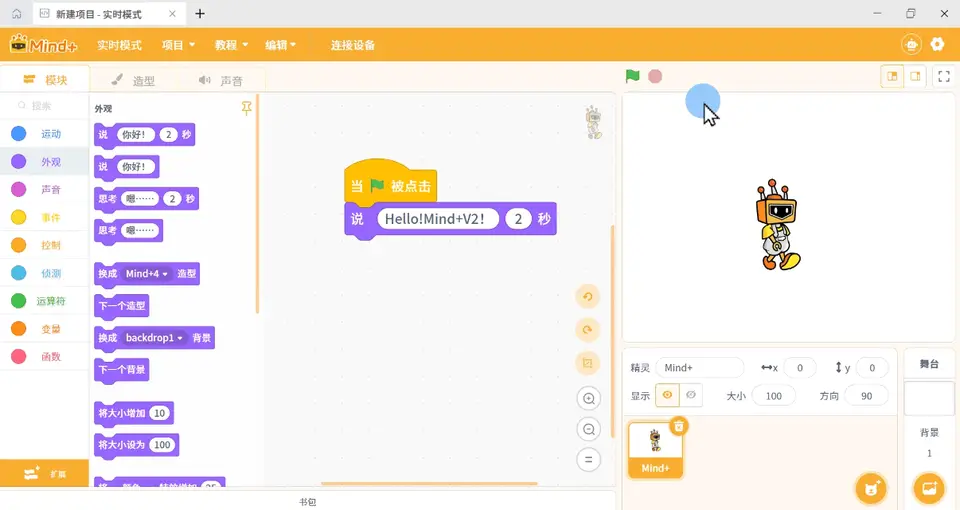This screenshot has width=960, height=510.
Task: Open the extensions panel button
Action: (44, 473)
